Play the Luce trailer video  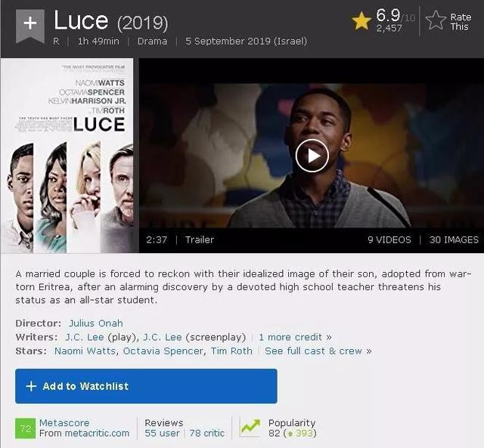(312, 156)
